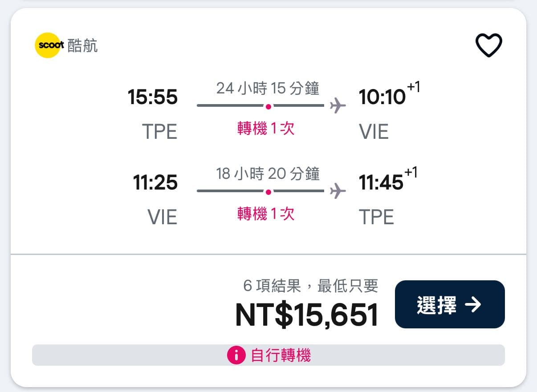The height and width of the screenshot is (392, 537).
Task: Click the heart icon to save flight
Action: pos(489,45)
